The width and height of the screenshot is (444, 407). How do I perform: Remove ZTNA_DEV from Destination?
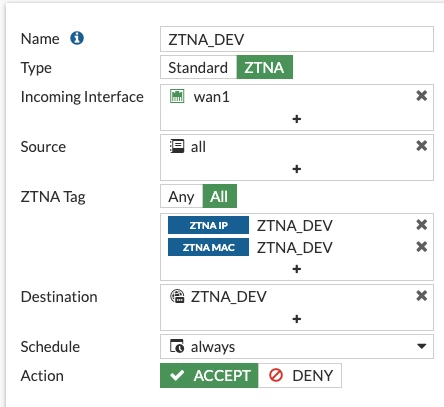422,296
